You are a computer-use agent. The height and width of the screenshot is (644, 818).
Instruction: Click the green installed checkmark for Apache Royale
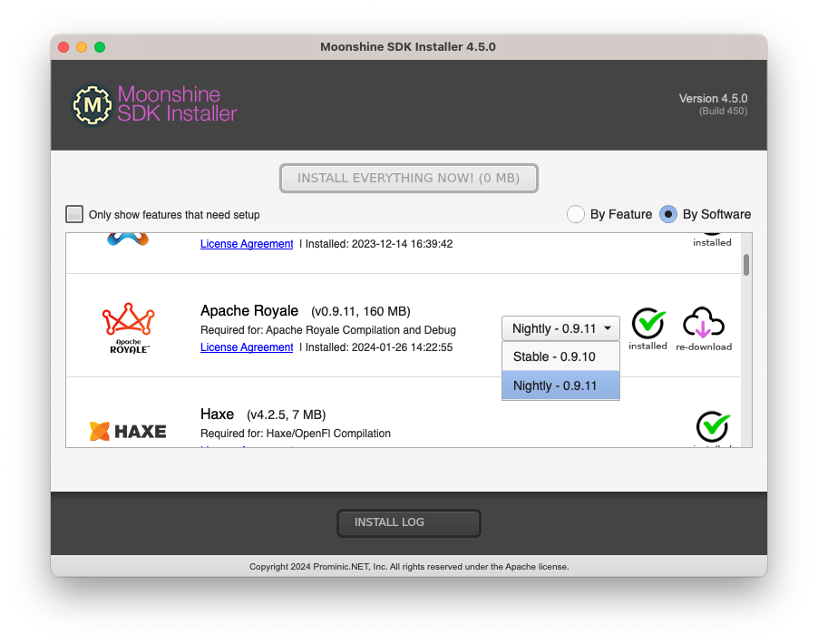point(648,322)
